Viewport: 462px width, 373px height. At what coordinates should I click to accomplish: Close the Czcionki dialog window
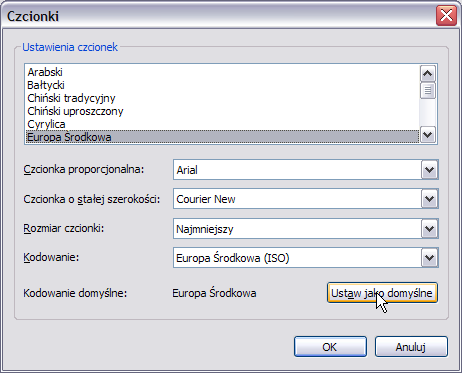[446, 16]
